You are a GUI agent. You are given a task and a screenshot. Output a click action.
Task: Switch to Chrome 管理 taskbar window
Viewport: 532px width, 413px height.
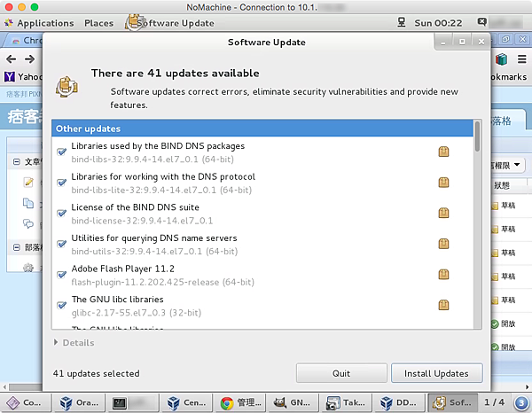[240, 403]
